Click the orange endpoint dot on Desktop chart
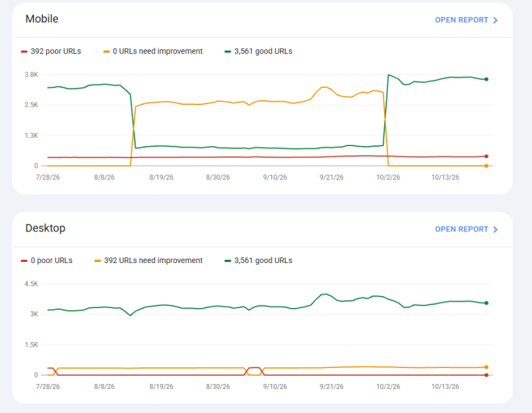The image size is (532, 413). pyautogui.click(x=486, y=367)
